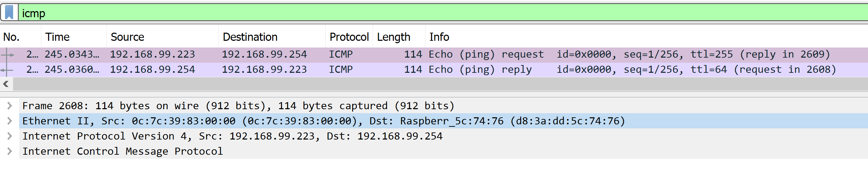Click the related-packet arrow icon on request row

8,55
